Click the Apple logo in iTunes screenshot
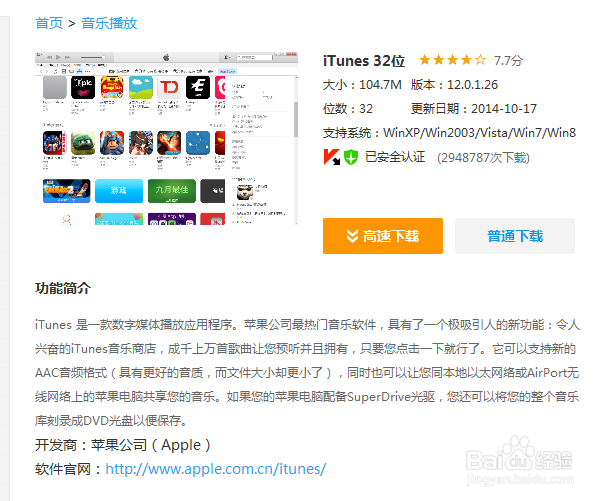This screenshot has width=608, height=501. 166,58
